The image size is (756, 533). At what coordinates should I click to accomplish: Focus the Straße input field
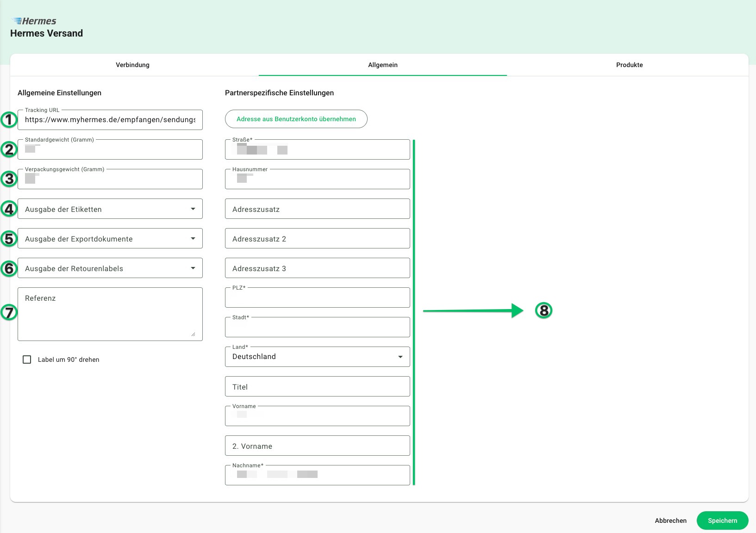click(x=318, y=149)
